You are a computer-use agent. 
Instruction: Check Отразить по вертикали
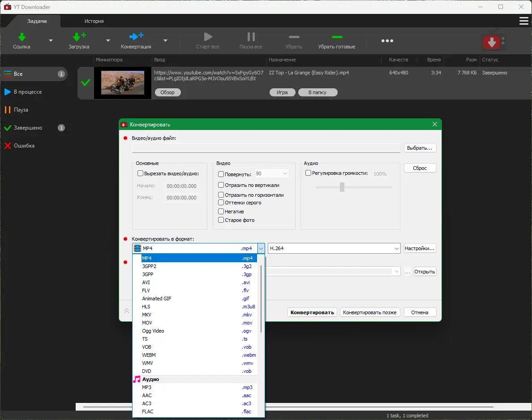pyautogui.click(x=221, y=185)
